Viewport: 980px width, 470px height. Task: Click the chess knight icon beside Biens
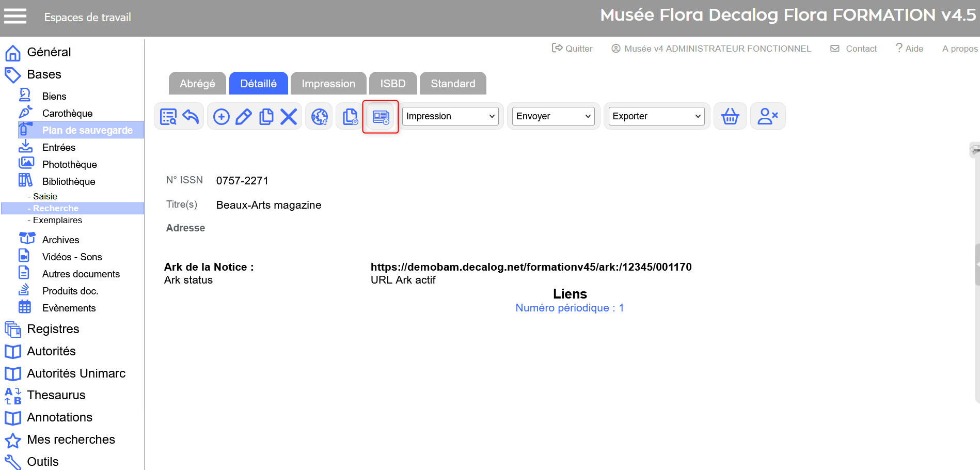pos(25,95)
